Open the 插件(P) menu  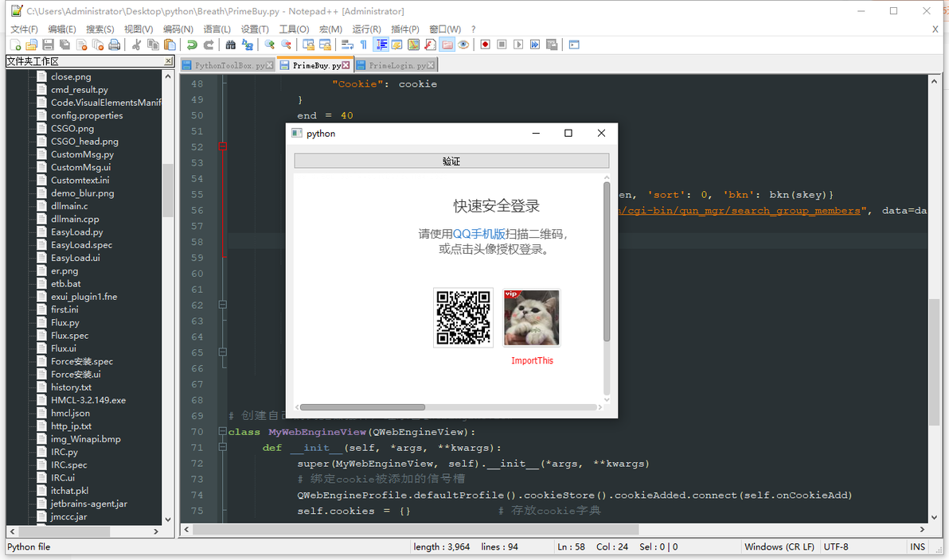(x=405, y=29)
